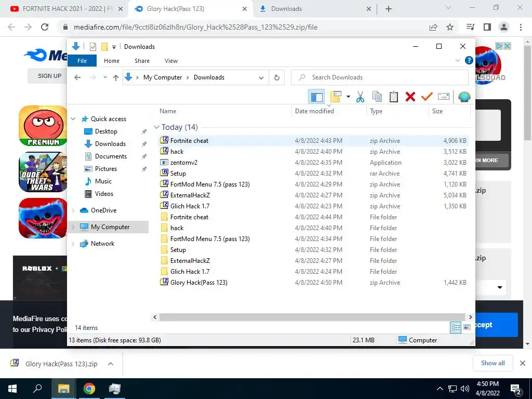Screen dimensions: 532x399
Task: Reload the MediaFire page
Action: tap(45, 27)
